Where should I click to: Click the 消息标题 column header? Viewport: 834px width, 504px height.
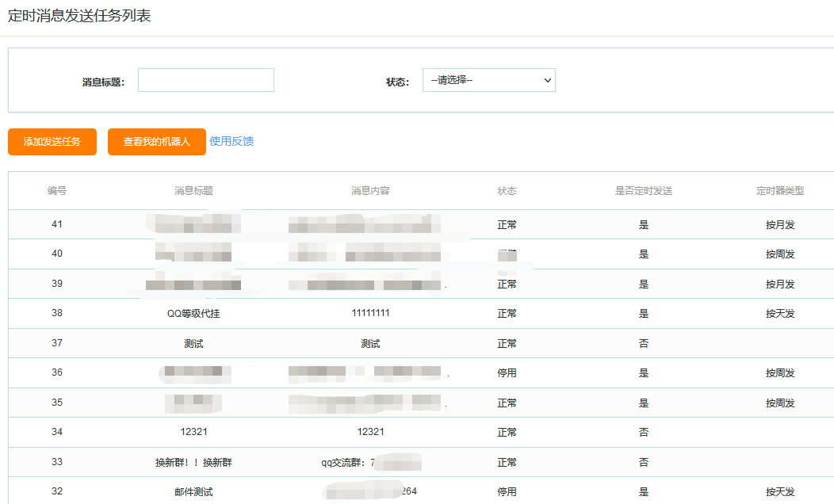coord(195,190)
